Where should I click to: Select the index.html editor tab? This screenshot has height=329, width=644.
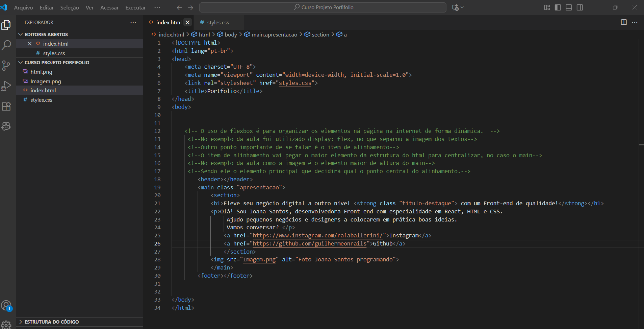[x=169, y=22]
